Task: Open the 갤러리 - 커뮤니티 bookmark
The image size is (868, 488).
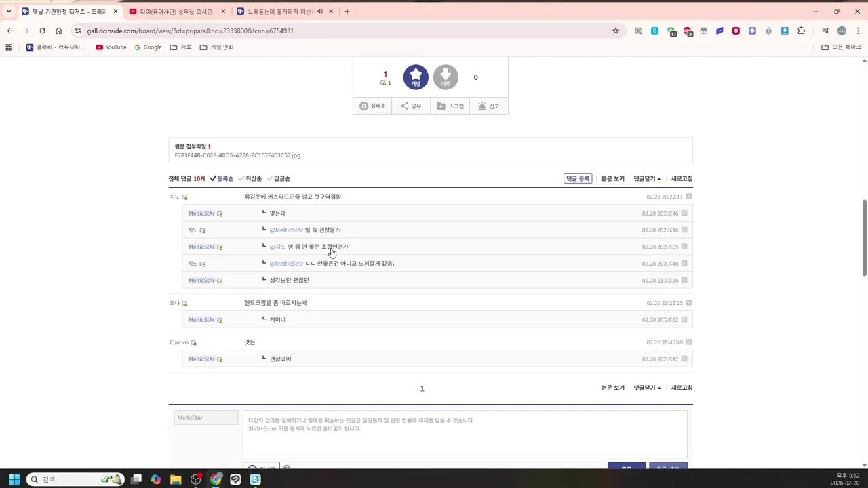Action: [56, 47]
